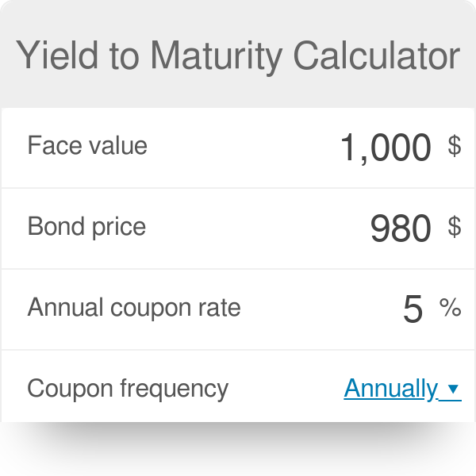Click the Bond price input showing 980
The width and height of the screenshot is (476, 476).
[x=400, y=228]
